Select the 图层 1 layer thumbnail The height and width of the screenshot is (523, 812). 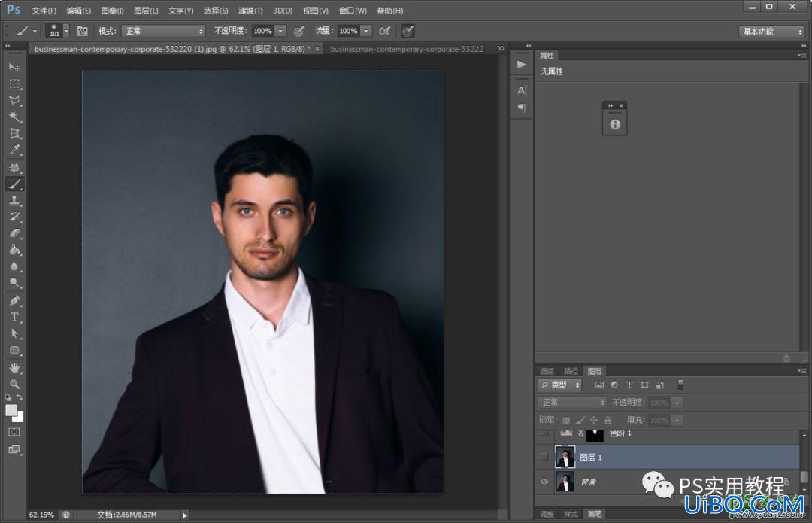(x=565, y=458)
